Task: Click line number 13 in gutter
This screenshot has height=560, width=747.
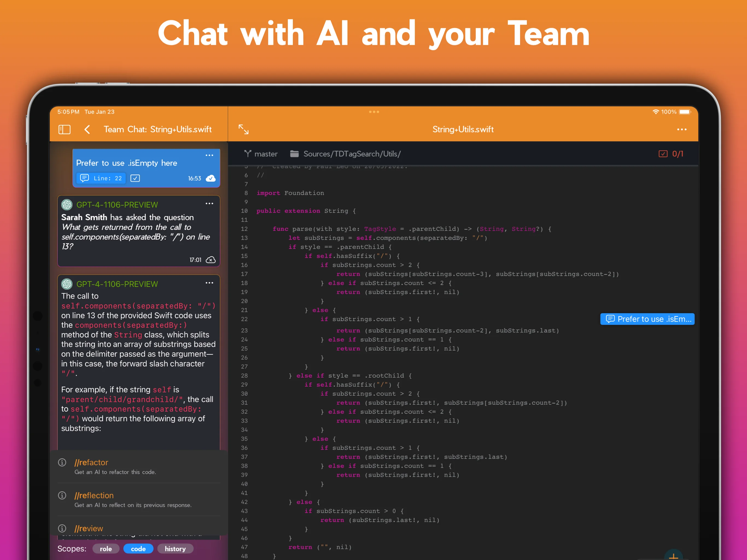Action: (x=244, y=238)
